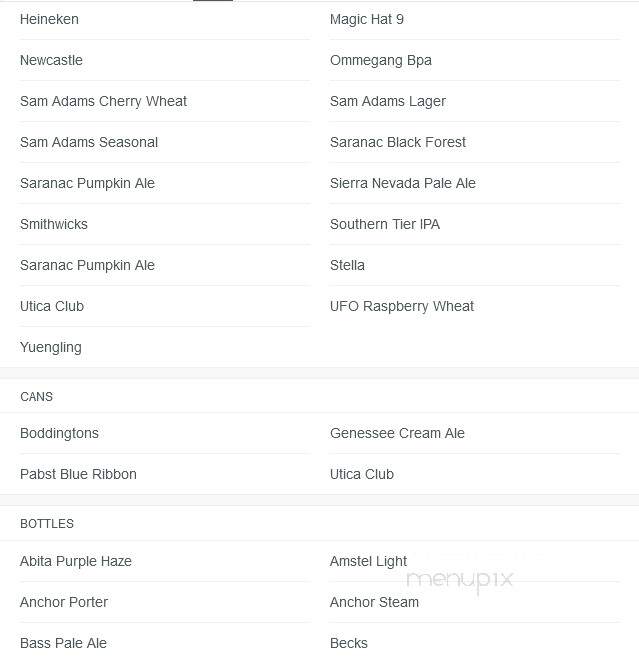639x662 pixels.
Task: Select Bass Pale Ale
Action: pyautogui.click(x=63, y=643)
